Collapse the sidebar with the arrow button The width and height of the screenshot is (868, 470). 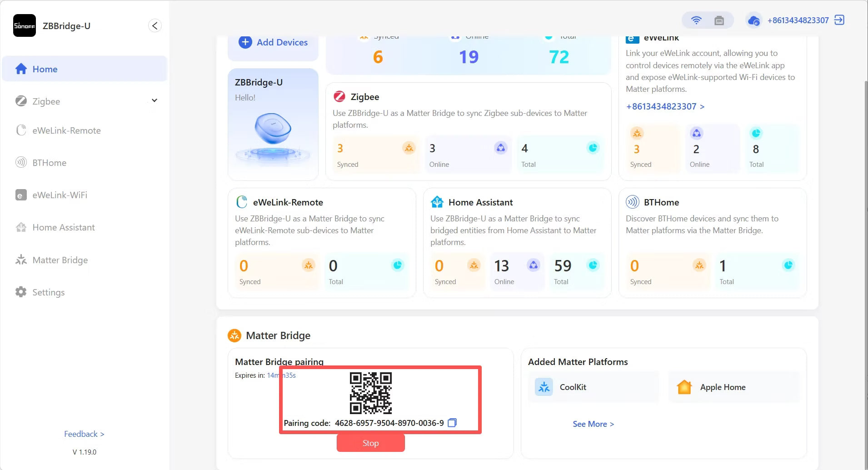[x=155, y=25]
